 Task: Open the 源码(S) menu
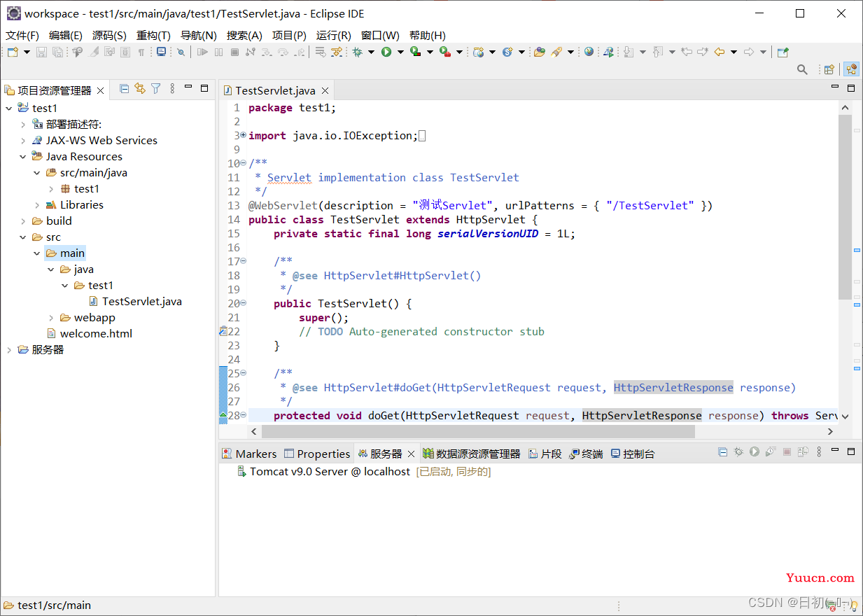pos(109,36)
